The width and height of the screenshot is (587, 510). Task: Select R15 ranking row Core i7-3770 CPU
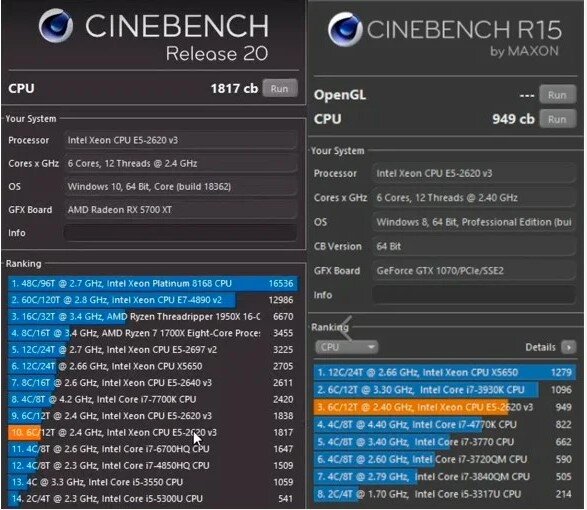click(444, 442)
